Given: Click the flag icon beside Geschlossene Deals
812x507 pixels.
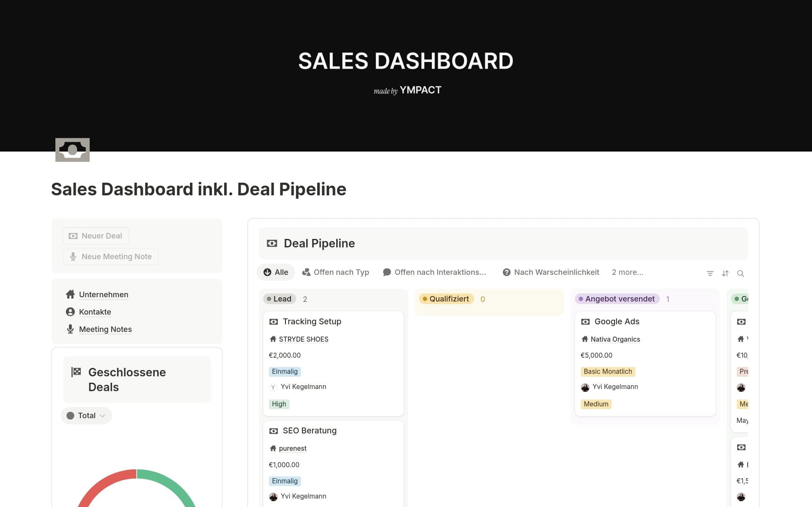Looking at the screenshot, I should coord(76,372).
